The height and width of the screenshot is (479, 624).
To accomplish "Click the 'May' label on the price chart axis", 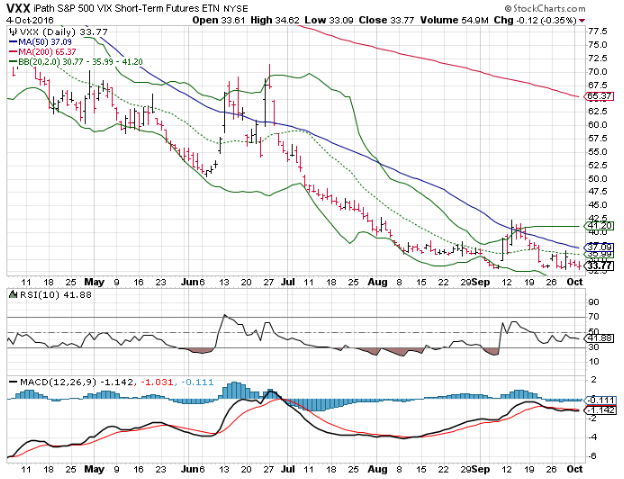I will pos(94,282).
